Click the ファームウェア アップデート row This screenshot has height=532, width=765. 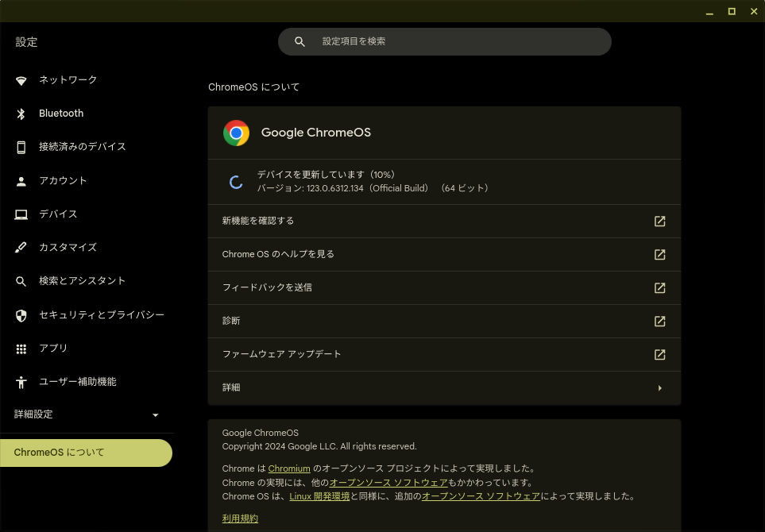click(444, 354)
